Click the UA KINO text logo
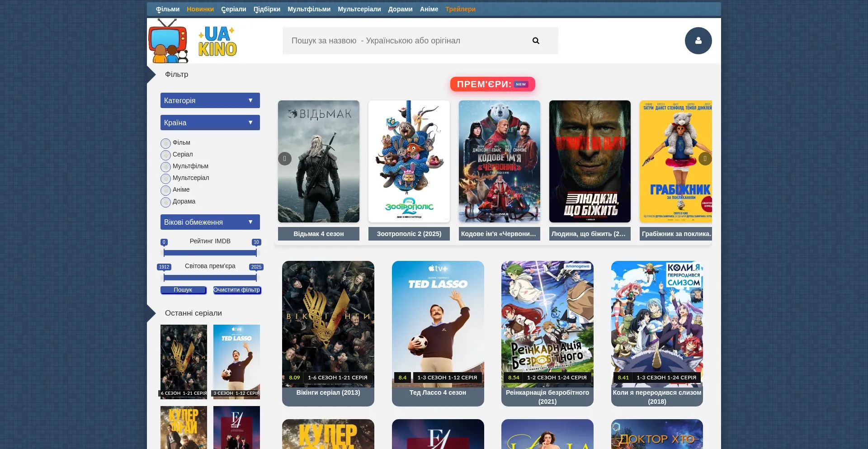Viewport: 868px width, 449px height. [217, 42]
